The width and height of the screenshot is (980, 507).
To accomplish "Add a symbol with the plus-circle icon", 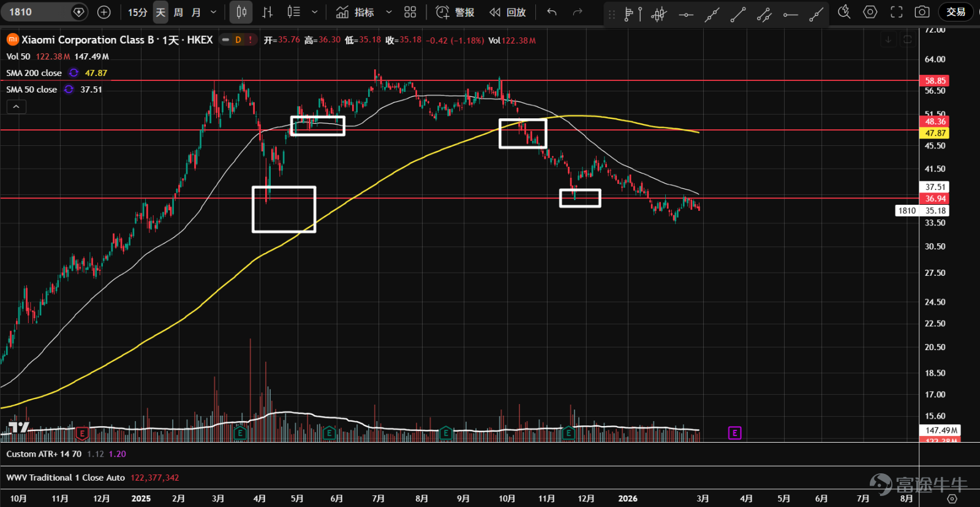I will click(104, 12).
